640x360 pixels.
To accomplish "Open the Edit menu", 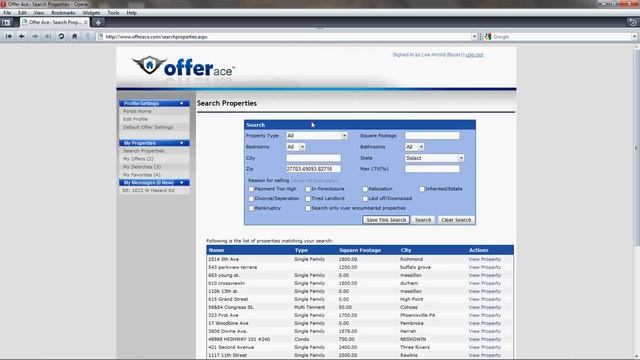I will pyautogui.click(x=22, y=13).
